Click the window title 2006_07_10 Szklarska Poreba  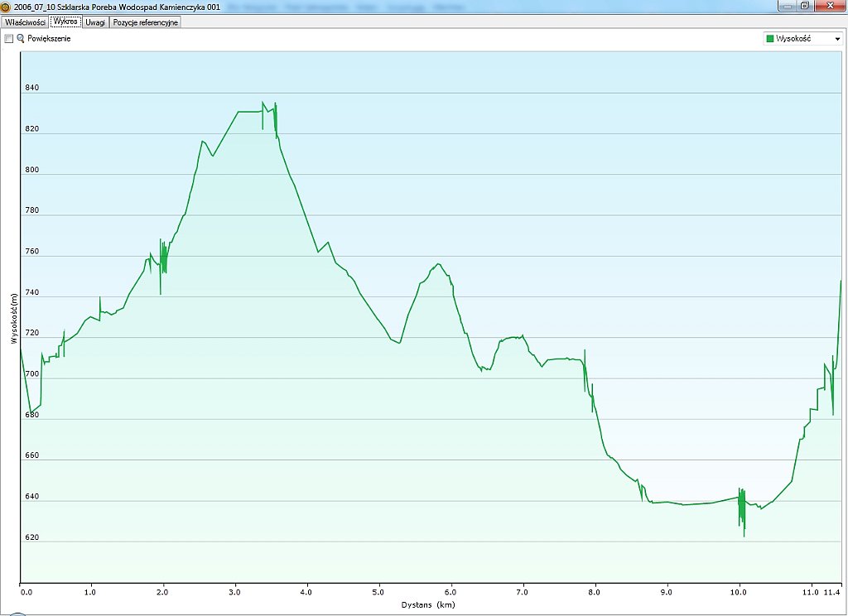pyautogui.click(x=116, y=6)
